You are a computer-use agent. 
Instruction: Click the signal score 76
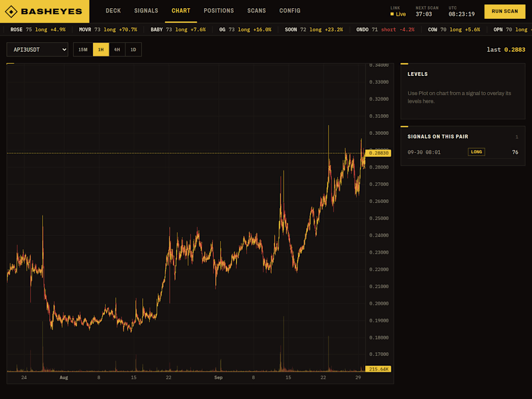click(x=515, y=152)
